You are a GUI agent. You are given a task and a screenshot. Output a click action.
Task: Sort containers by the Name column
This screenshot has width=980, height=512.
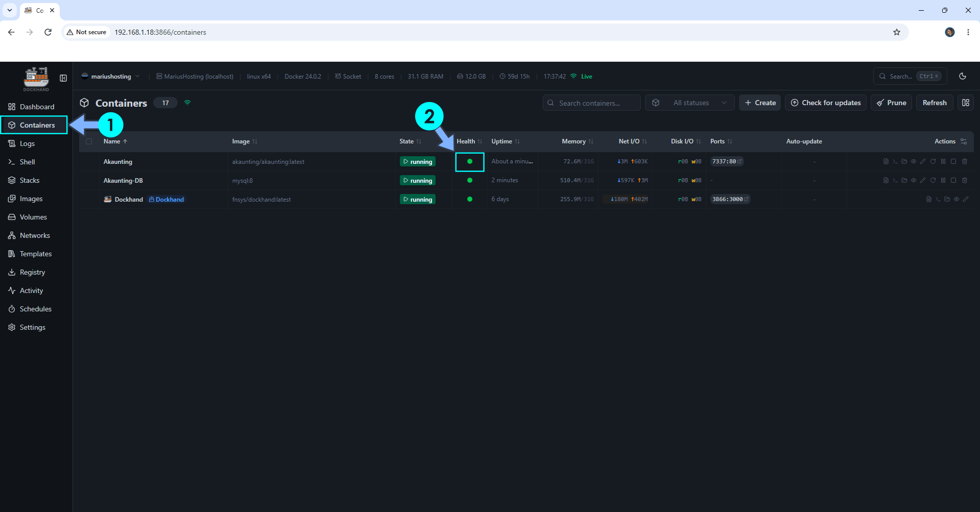(115, 141)
